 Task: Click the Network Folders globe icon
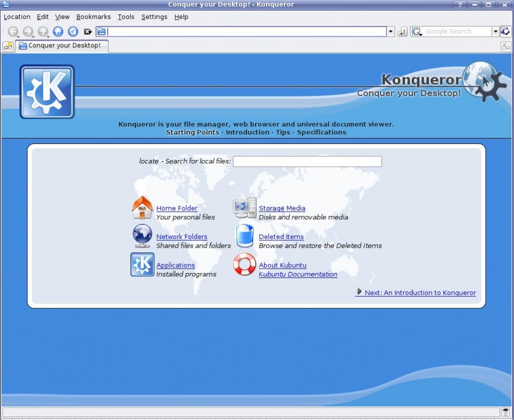coord(142,236)
